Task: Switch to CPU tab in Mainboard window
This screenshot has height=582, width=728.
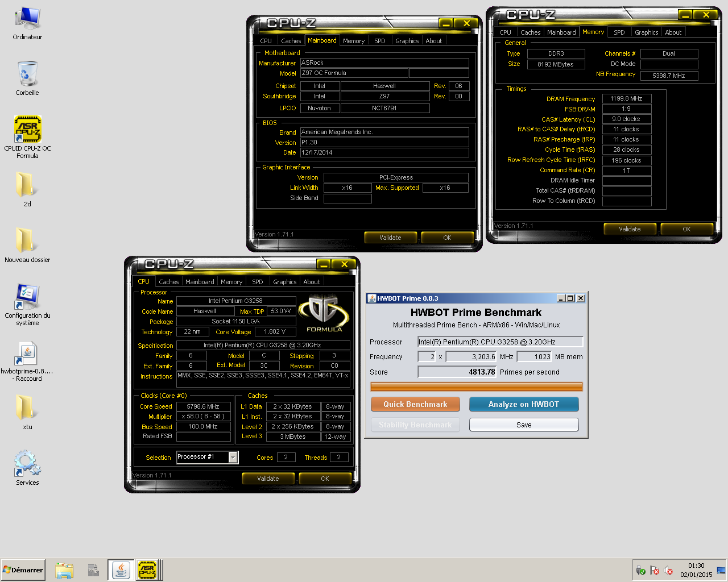Action: (266, 41)
